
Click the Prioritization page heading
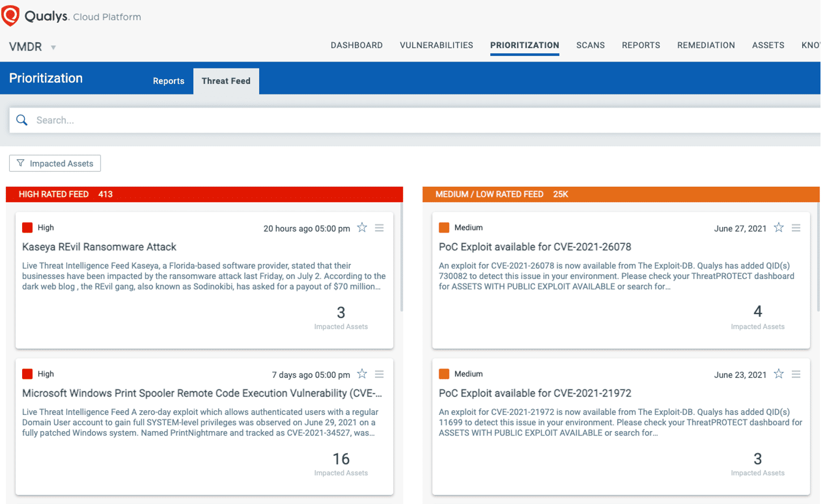46,78
